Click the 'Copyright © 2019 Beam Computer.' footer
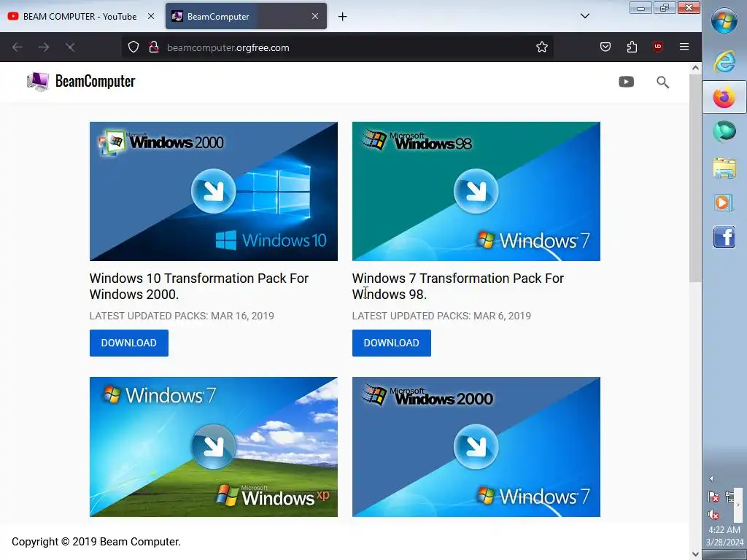 (96, 542)
